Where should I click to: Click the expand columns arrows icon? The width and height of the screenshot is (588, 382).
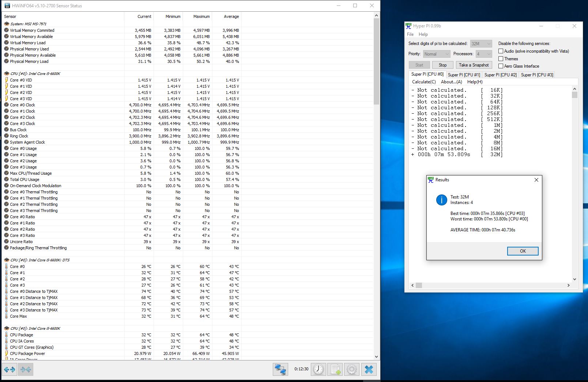pyautogui.click(x=10, y=370)
